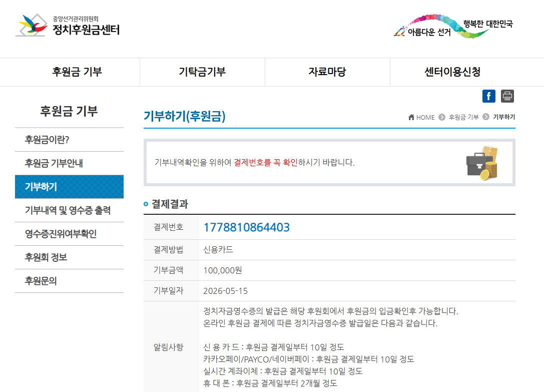Click the 신용카드 payment method value

pyautogui.click(x=218, y=250)
